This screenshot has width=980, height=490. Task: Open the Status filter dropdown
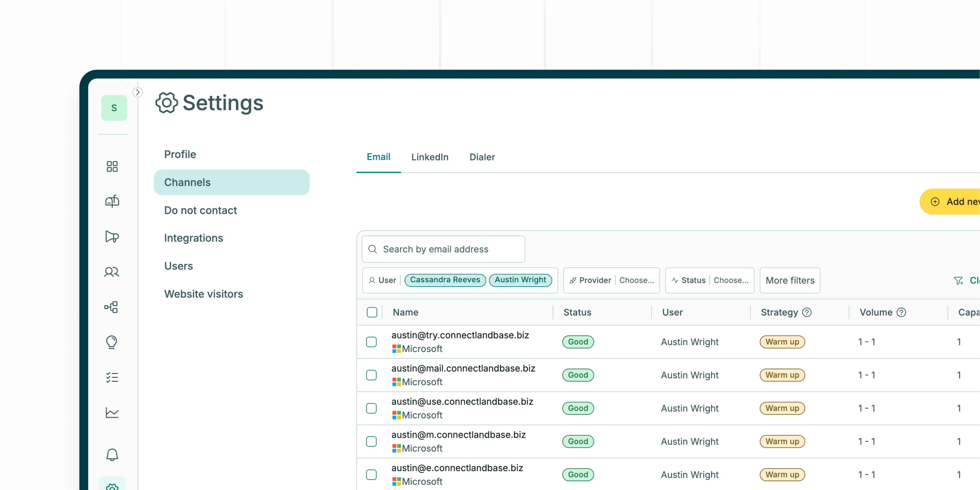tap(709, 281)
